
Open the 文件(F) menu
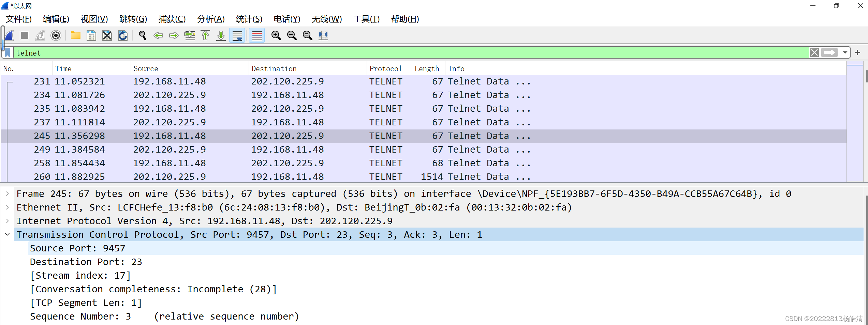(19, 19)
